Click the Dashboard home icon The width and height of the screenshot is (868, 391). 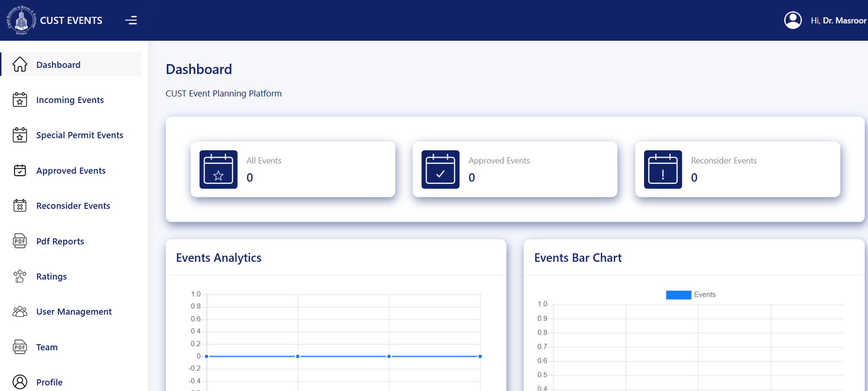point(20,65)
